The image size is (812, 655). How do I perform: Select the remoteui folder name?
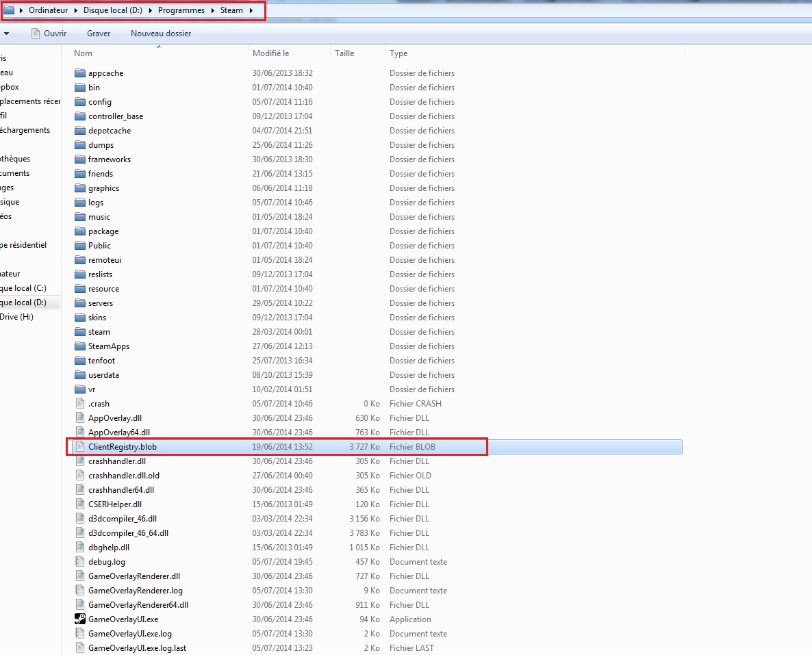tap(105, 260)
